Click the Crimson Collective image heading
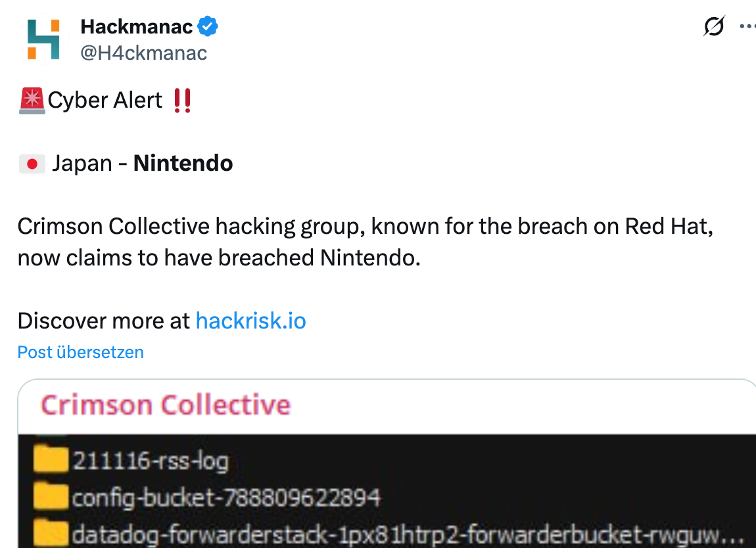756x548 pixels. click(x=166, y=405)
